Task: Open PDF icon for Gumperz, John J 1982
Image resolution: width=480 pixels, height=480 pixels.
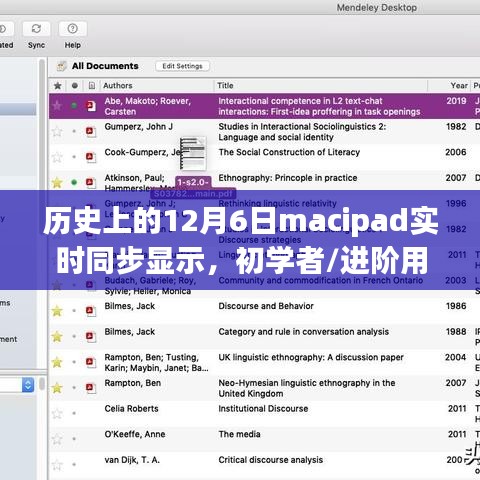Action: [x=90, y=131]
